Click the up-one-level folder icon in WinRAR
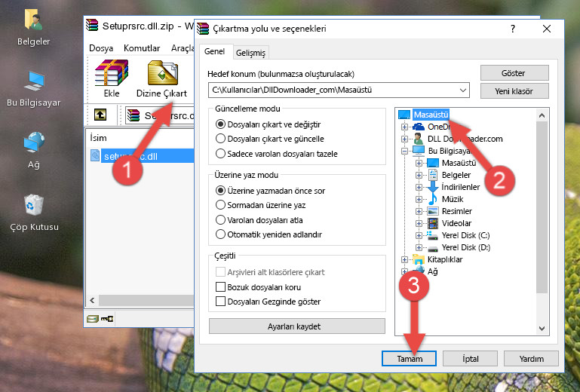The image size is (580, 392). click(100, 115)
